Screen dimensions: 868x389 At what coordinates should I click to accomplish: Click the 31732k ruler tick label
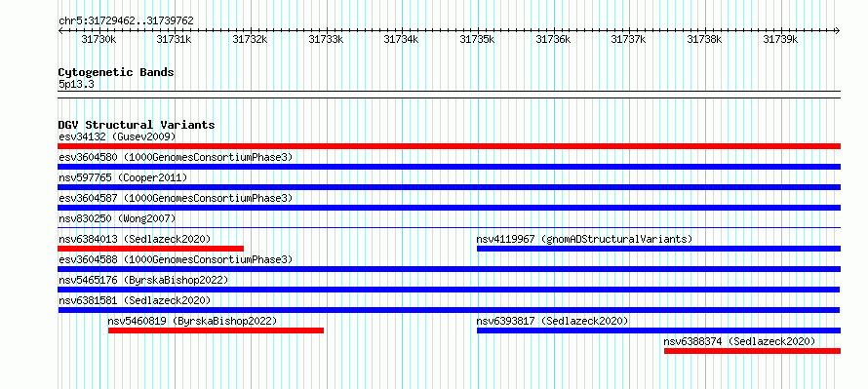coord(250,39)
